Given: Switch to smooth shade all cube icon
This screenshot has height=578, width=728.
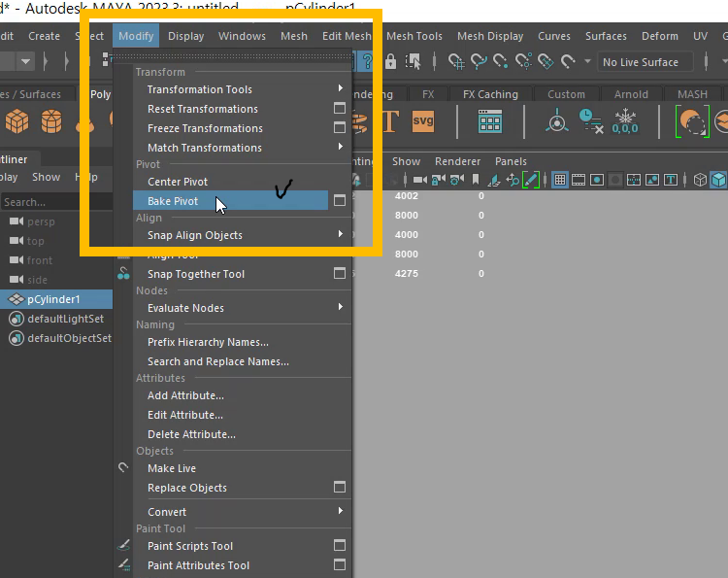Looking at the screenshot, I should (x=718, y=180).
